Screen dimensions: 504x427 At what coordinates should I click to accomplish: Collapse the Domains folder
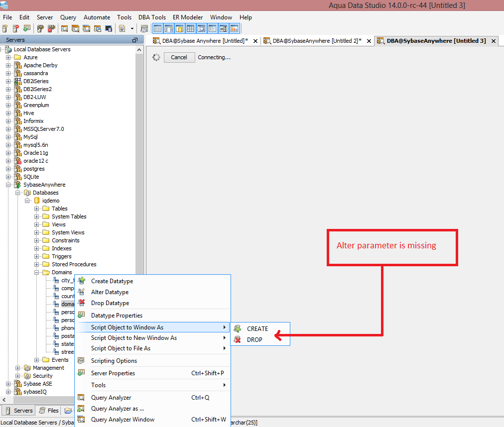click(x=37, y=272)
